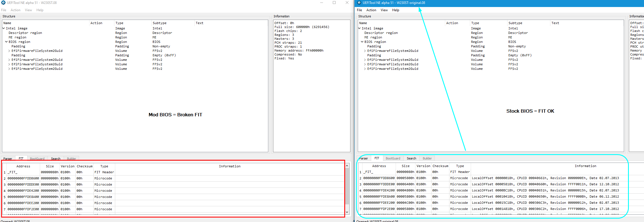The image size is (644, 222).
Task: Collapse BIOS region node in left window
Action: click(x=6, y=42)
